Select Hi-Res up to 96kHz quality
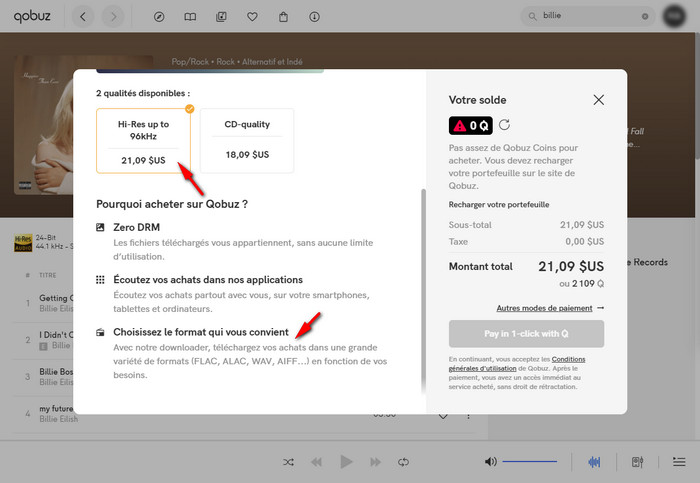The width and height of the screenshot is (700, 483). click(143, 140)
